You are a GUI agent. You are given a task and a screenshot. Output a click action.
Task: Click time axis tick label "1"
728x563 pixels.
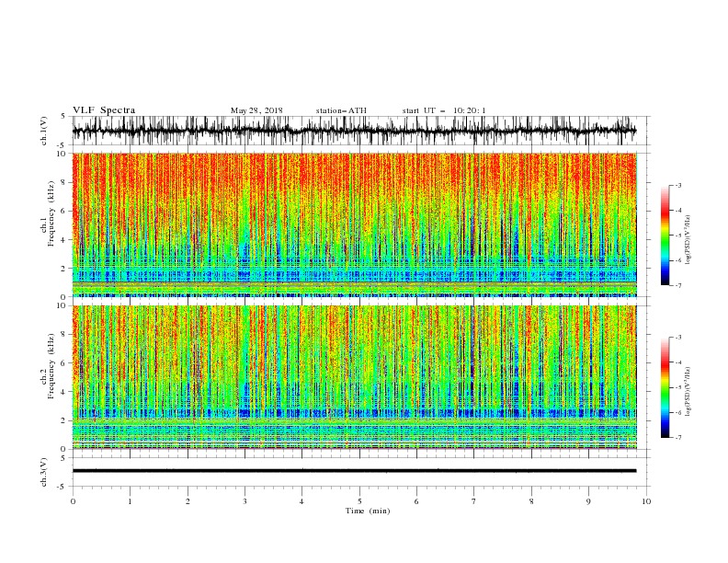130,501
